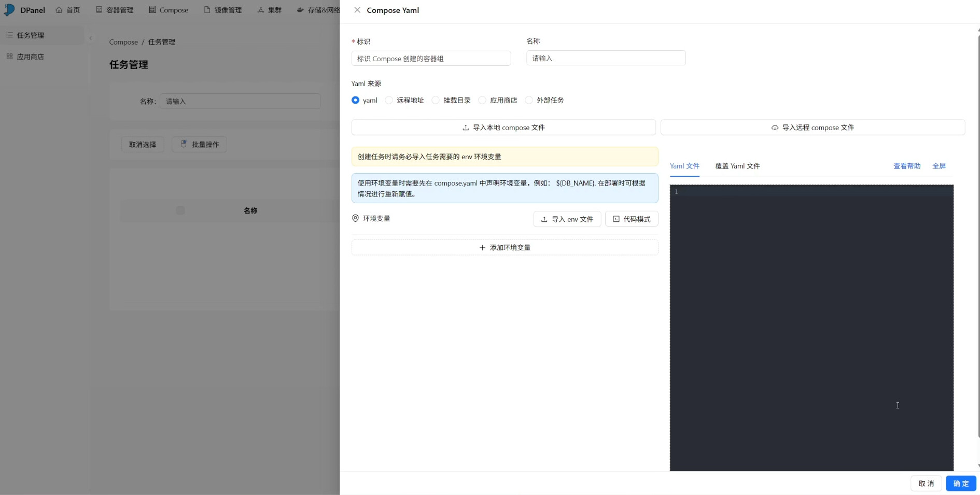Select the 外部任务 radio option
980x495 pixels.
(x=529, y=100)
